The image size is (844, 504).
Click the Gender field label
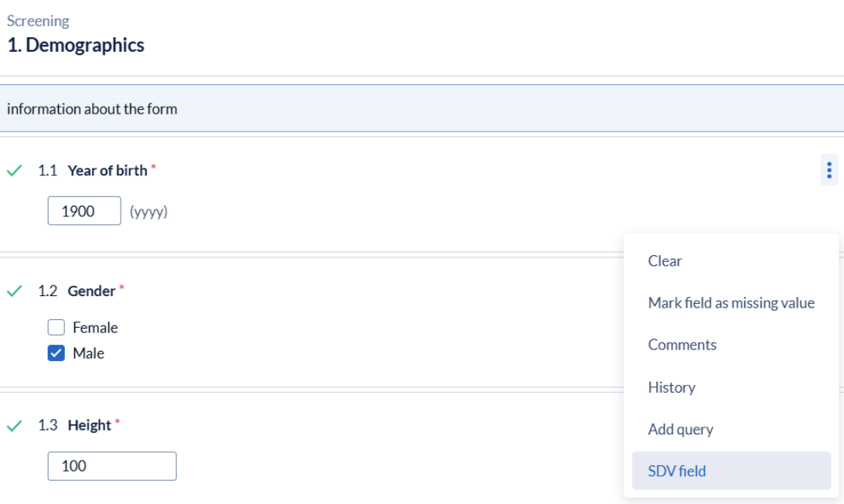click(91, 291)
